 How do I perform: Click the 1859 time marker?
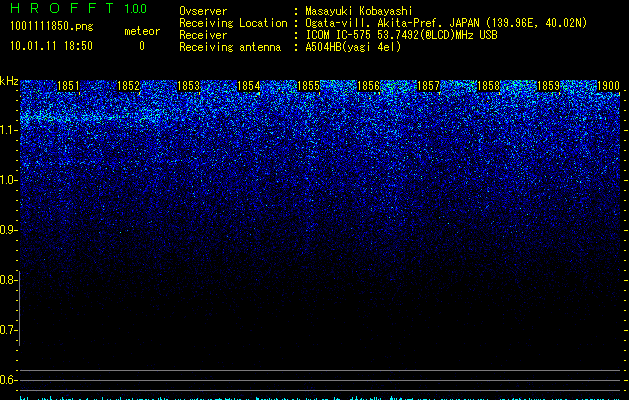(548, 86)
